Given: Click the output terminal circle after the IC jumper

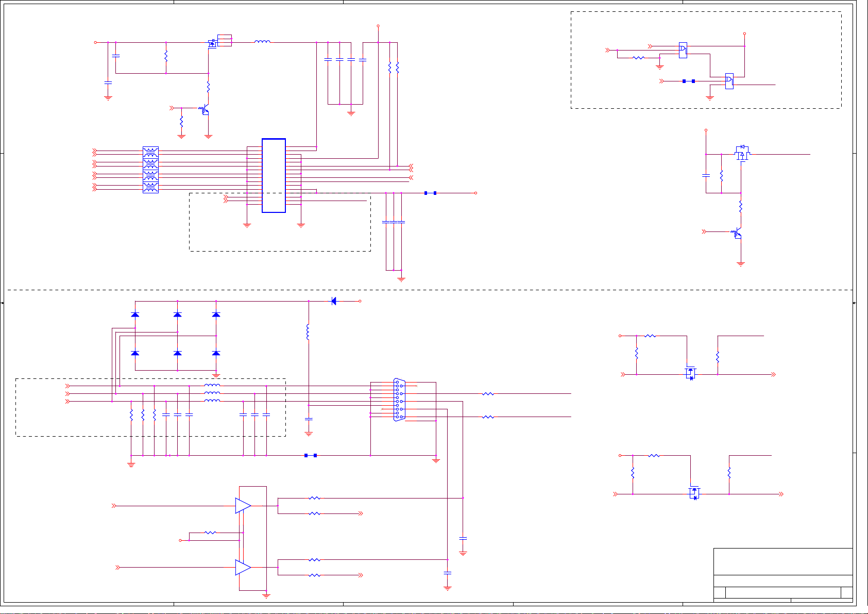Looking at the screenshot, I should 475,193.
